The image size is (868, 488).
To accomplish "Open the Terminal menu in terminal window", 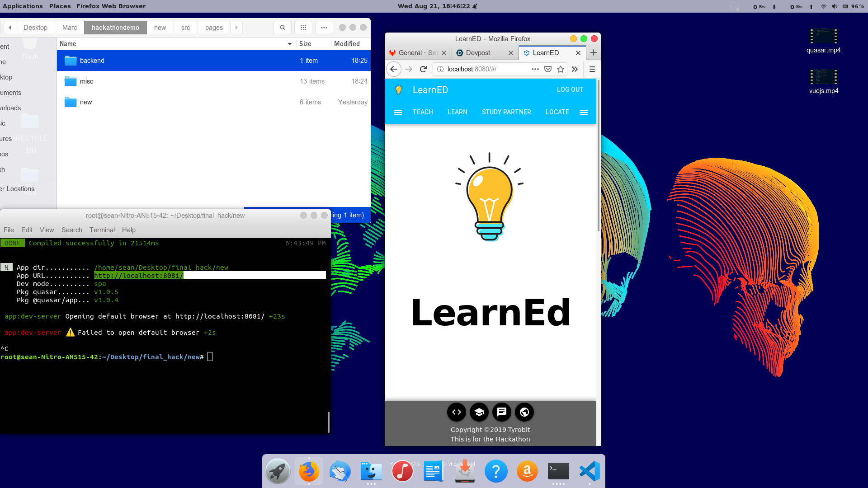I will point(102,230).
